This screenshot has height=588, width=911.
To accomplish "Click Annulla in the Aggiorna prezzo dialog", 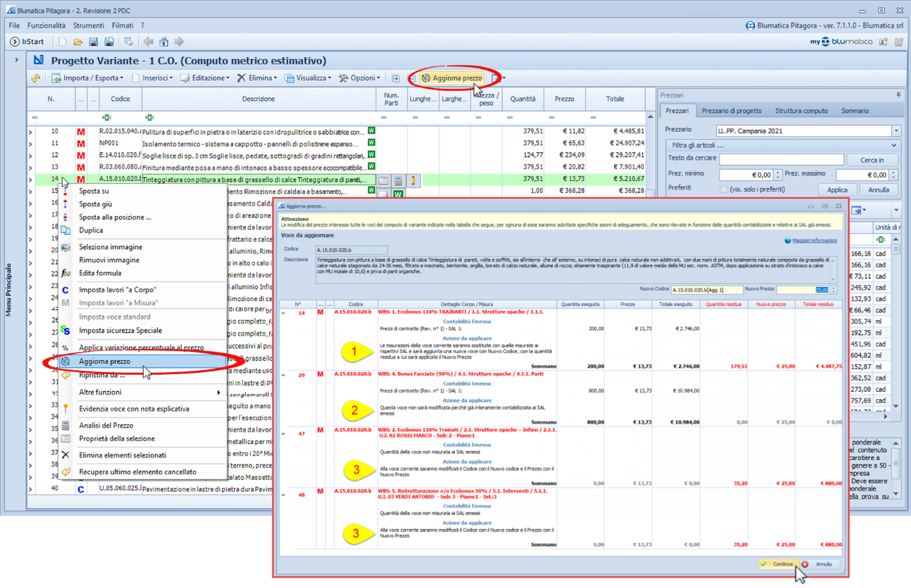I will pyautogui.click(x=819, y=564).
